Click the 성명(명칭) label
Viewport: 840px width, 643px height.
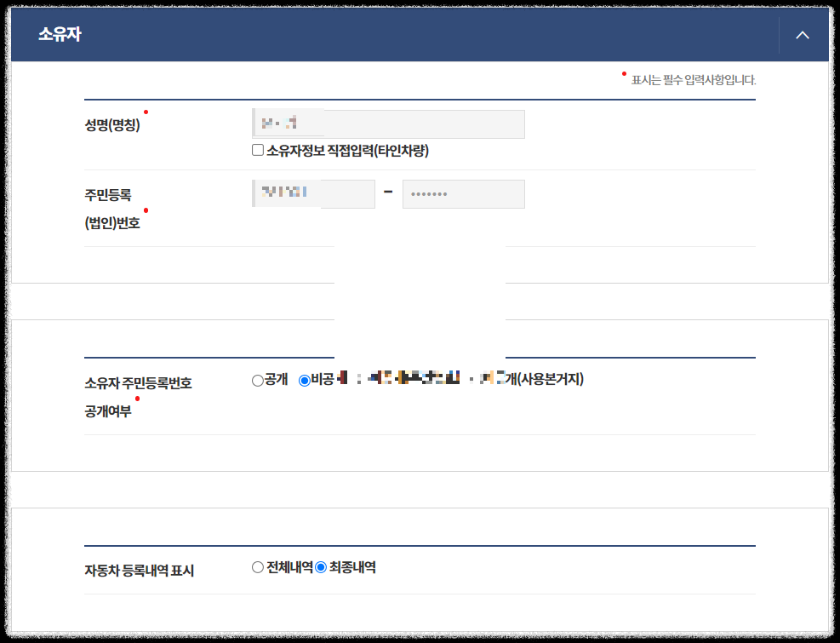click(112, 125)
